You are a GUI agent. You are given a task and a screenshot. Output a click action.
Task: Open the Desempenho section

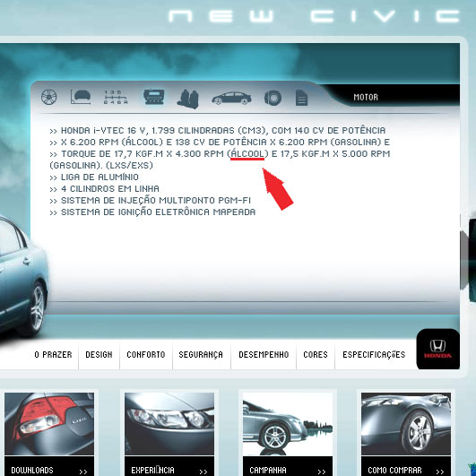(x=264, y=355)
